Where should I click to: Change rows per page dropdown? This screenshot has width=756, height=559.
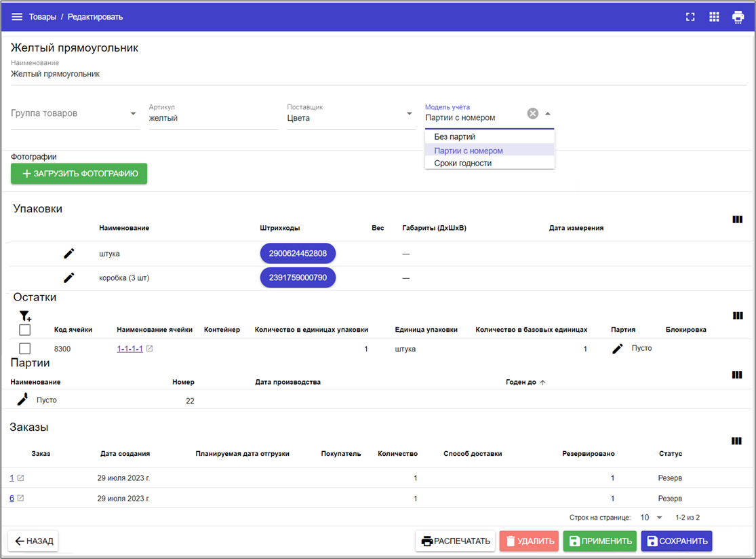click(x=651, y=518)
